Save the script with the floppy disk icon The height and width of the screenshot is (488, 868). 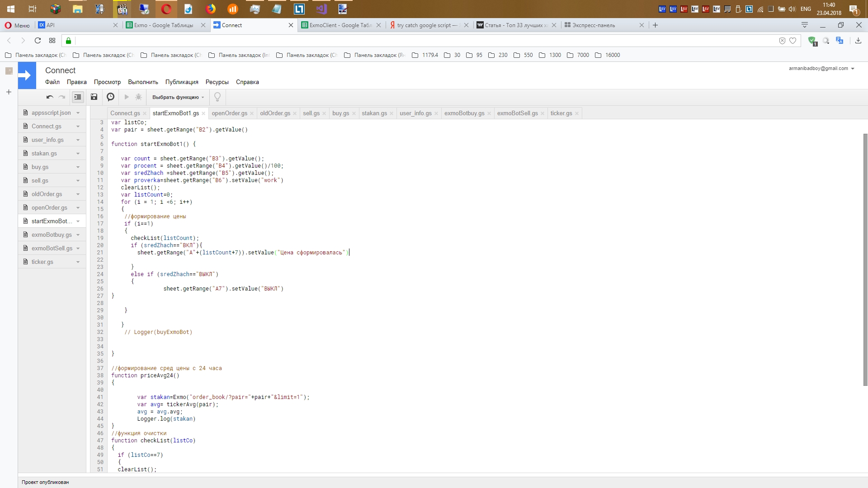94,97
